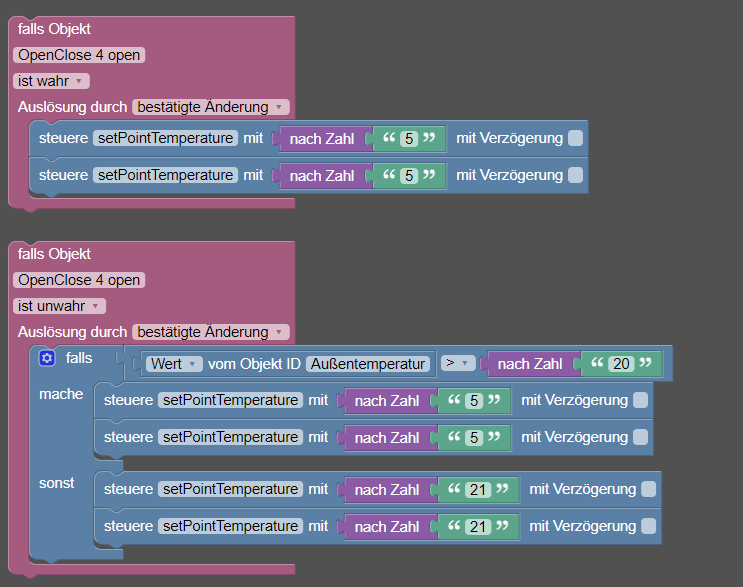Viewport: 743px width, 587px height.
Task: Edit value '5' in the second row of the 'ist wahr' trigger
Action: click(409, 176)
